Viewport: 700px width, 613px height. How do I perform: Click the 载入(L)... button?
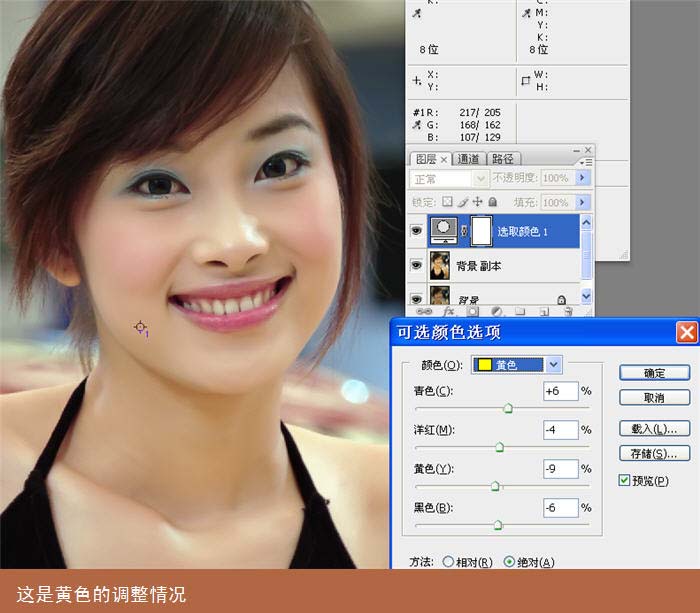tap(654, 429)
